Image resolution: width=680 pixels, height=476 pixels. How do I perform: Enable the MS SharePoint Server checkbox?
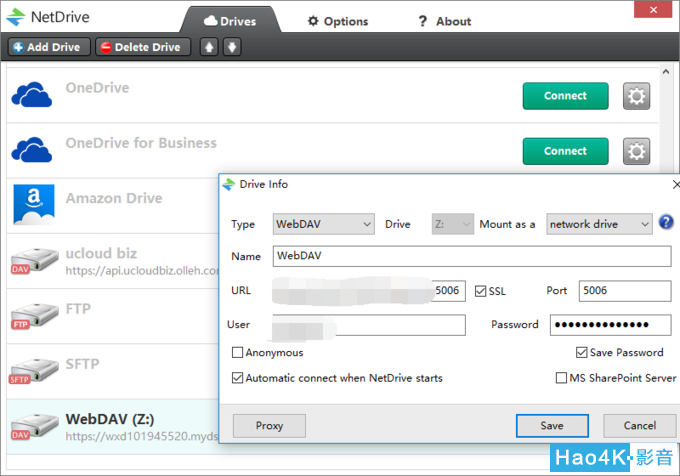click(561, 378)
